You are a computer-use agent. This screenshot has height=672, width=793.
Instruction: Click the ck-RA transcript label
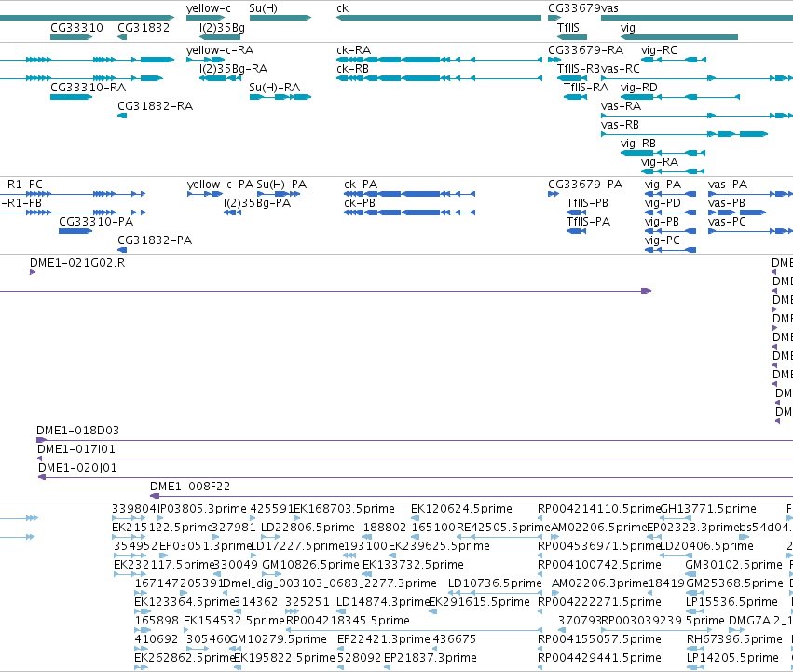tap(353, 50)
